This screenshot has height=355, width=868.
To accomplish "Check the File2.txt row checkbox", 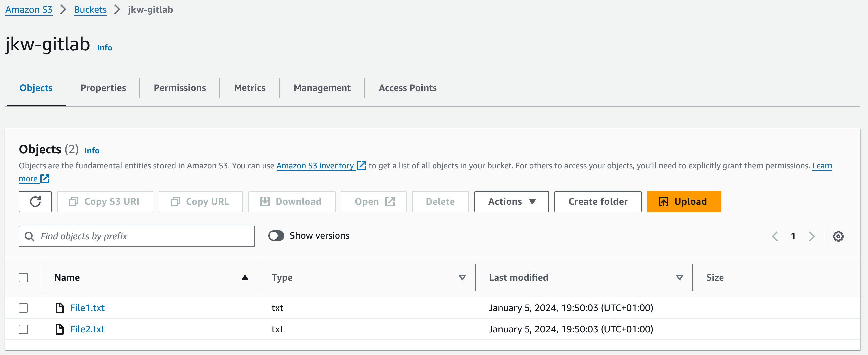I will [x=23, y=329].
